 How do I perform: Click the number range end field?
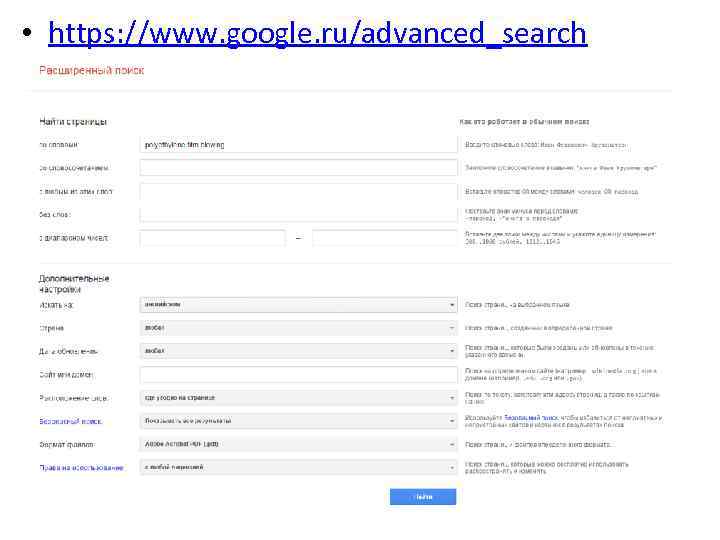(385, 238)
